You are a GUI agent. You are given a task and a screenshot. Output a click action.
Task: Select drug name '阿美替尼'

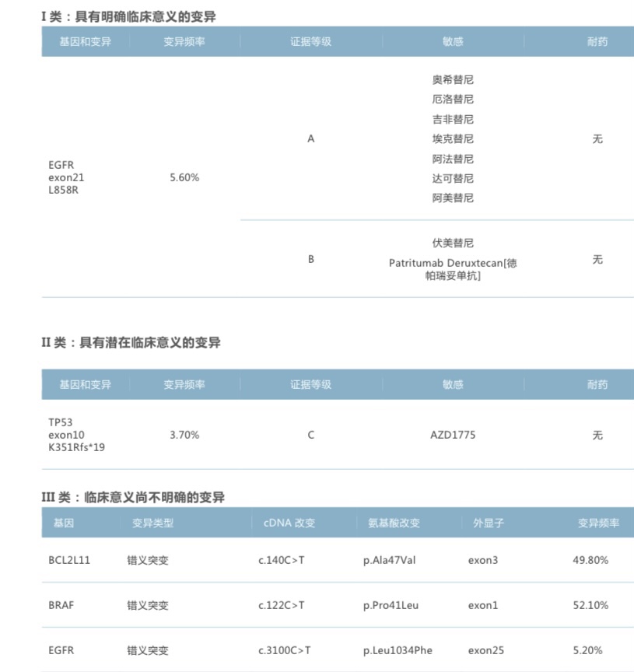click(453, 198)
